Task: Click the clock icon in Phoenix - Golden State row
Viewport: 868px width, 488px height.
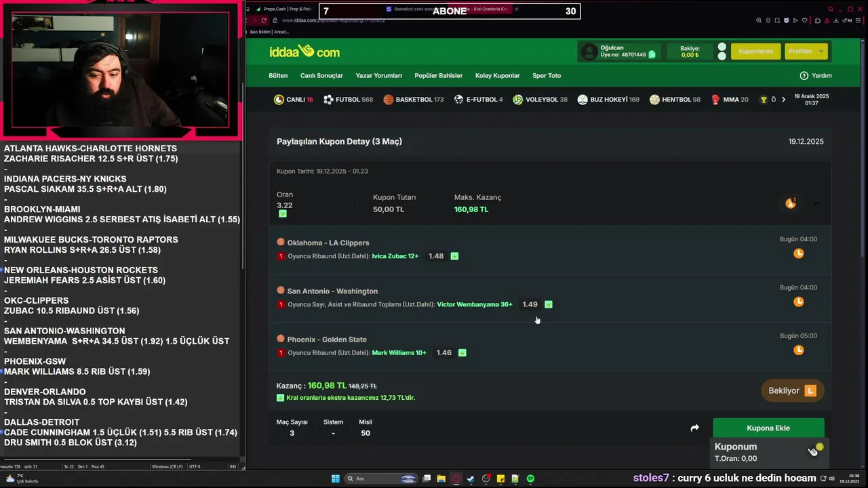Action: (799, 350)
